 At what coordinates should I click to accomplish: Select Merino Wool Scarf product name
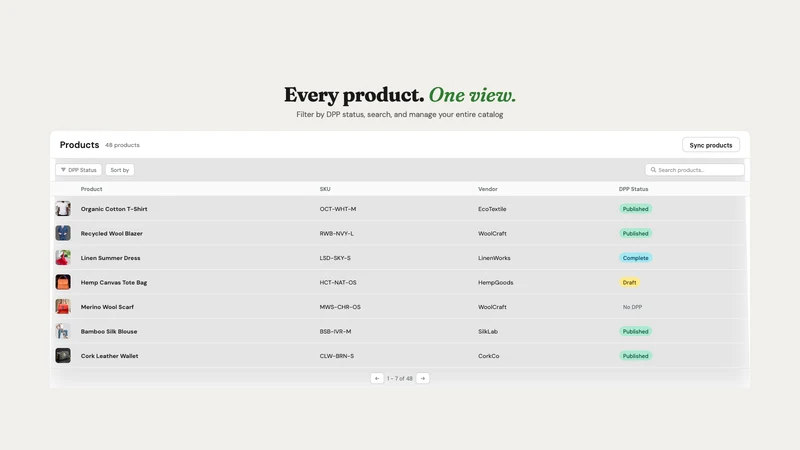(107, 307)
